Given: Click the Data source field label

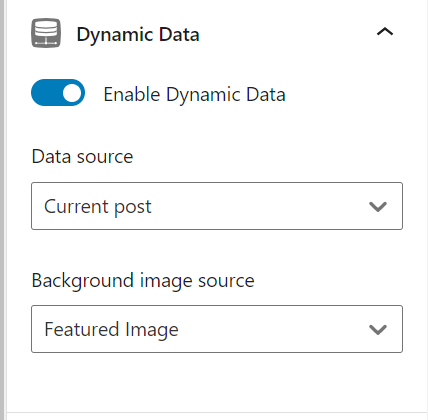Looking at the screenshot, I should click(82, 156).
